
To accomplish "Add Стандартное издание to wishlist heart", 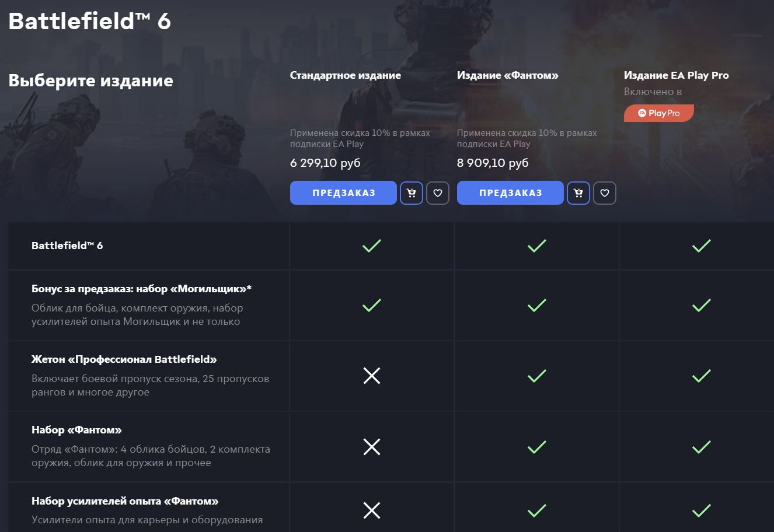I will (438, 193).
